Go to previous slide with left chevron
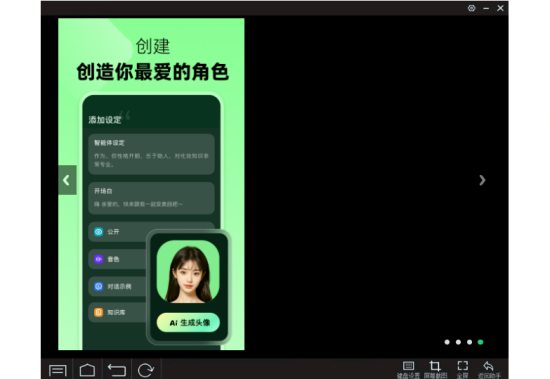 point(67,180)
